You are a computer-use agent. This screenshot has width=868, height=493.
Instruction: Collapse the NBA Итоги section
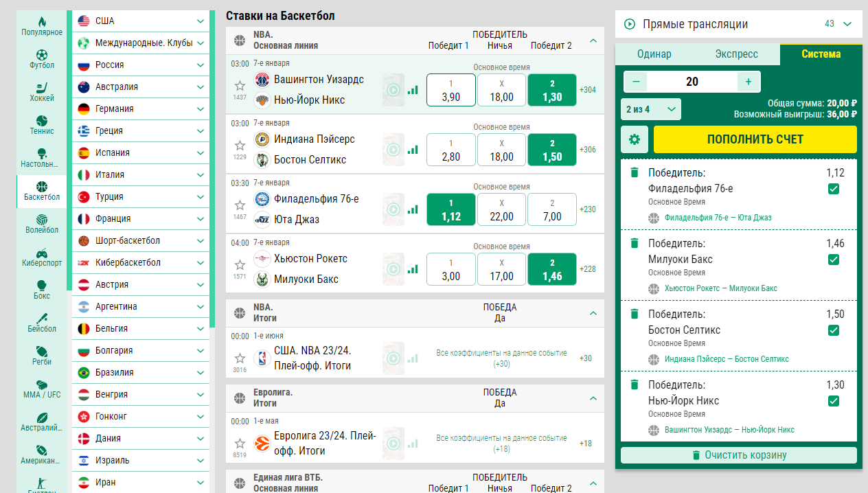(x=593, y=313)
